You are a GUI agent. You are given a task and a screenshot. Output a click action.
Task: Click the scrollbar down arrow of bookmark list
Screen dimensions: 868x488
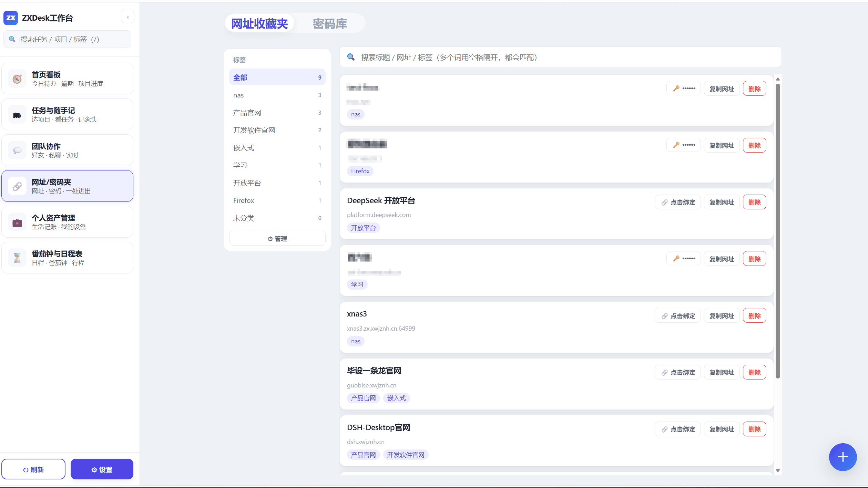(778, 470)
